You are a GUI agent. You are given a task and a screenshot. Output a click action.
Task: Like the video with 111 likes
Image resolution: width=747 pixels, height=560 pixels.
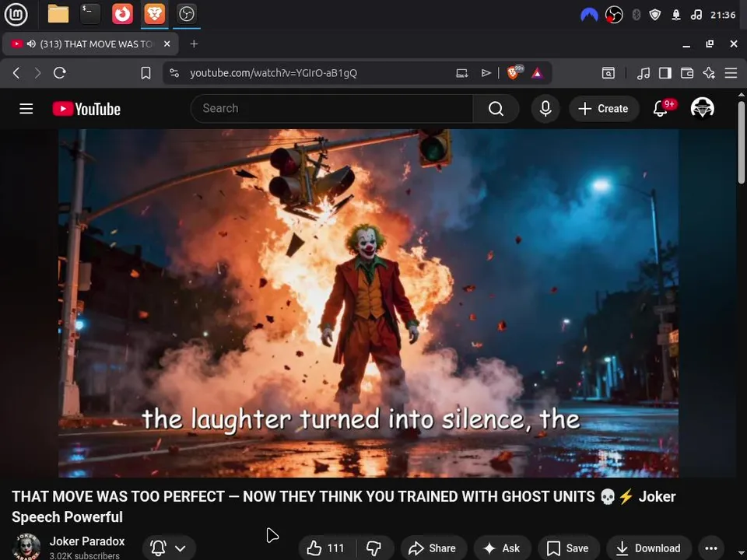pos(326,548)
